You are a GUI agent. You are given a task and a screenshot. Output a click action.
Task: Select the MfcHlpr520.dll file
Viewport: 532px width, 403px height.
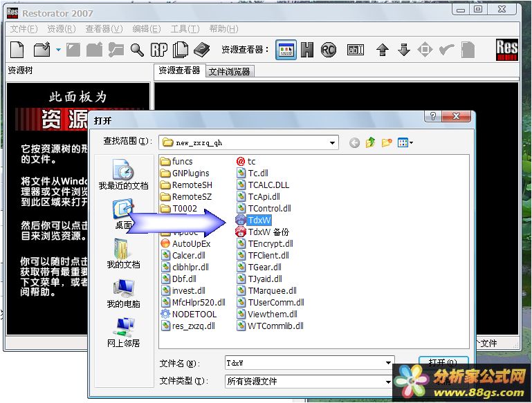[193, 302]
